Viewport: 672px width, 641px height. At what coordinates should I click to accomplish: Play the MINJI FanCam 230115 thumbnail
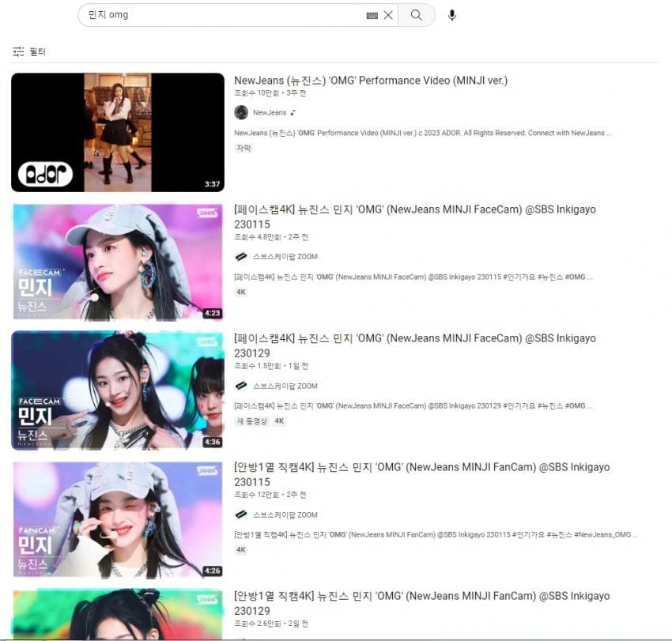[118, 520]
